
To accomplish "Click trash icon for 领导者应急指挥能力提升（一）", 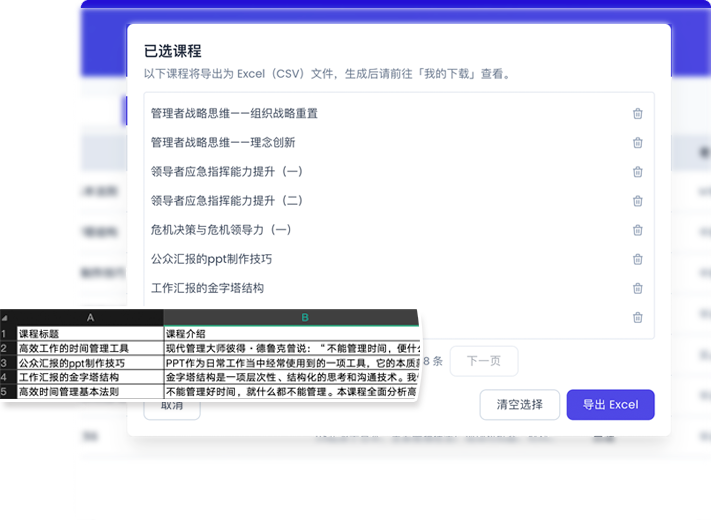I will pyautogui.click(x=637, y=172).
